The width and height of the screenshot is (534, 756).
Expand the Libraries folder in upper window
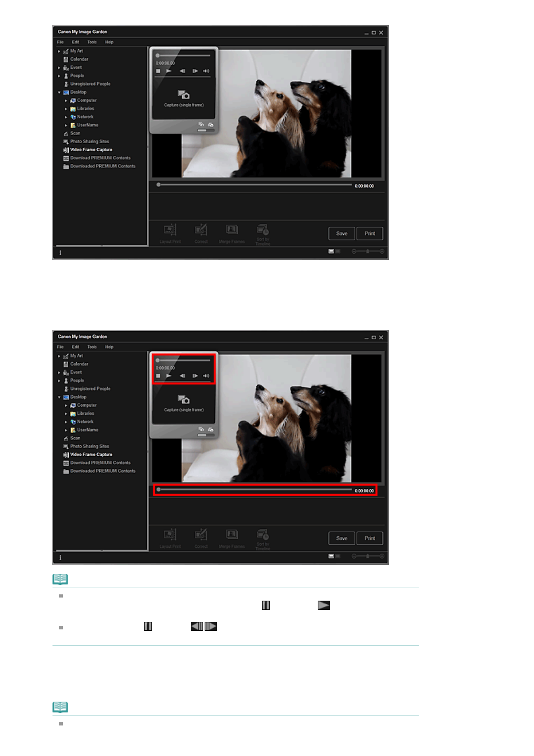[x=66, y=109]
